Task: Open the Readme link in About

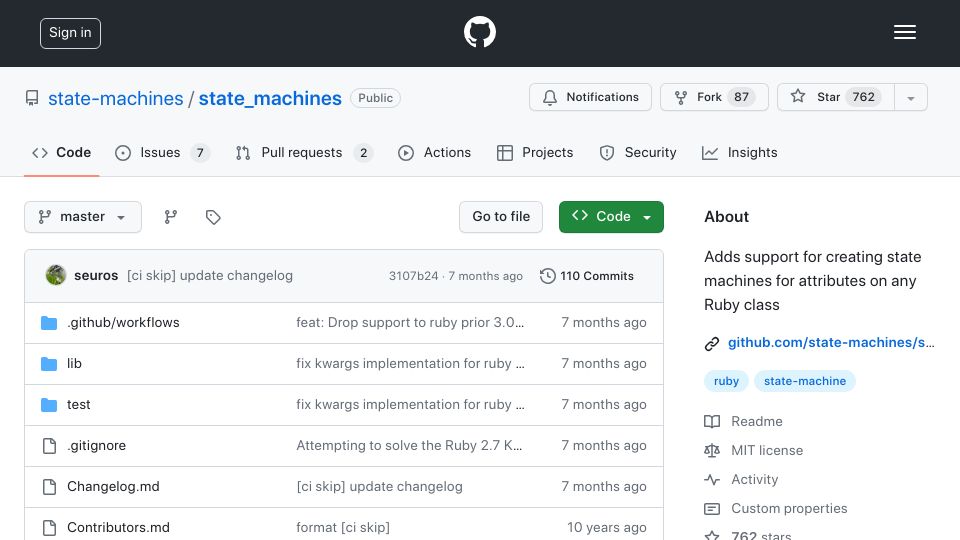Action: pos(757,421)
